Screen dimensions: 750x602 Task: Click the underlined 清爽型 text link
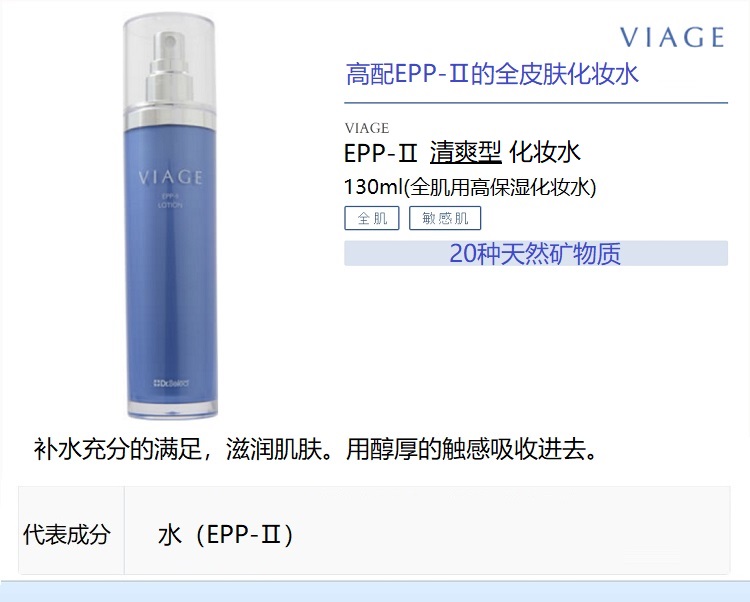(465, 153)
